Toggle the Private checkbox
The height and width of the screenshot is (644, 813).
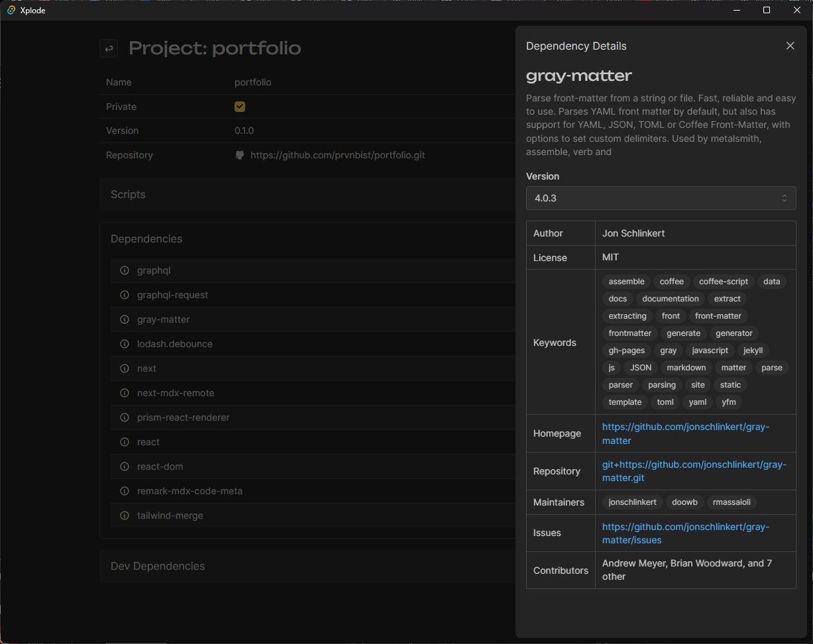[x=240, y=107]
